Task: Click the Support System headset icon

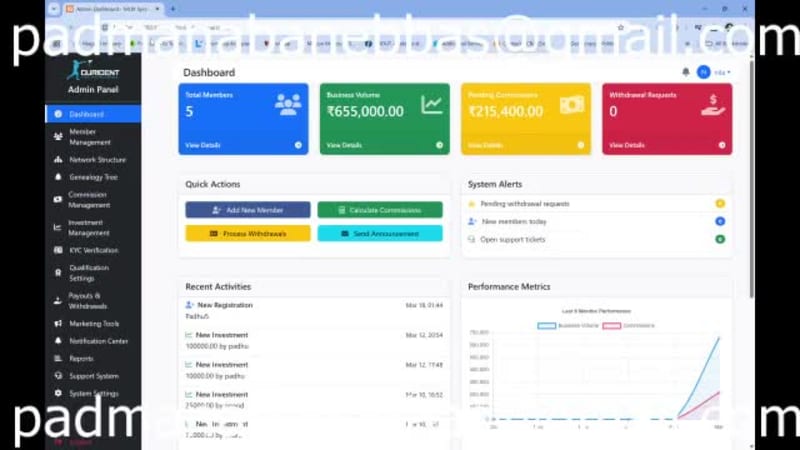Action: point(58,376)
